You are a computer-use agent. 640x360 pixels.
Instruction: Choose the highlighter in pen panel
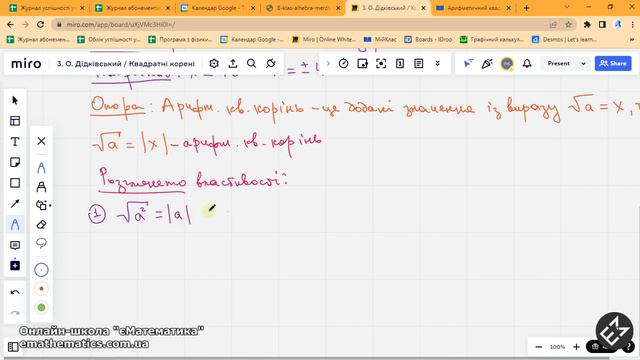(41, 187)
